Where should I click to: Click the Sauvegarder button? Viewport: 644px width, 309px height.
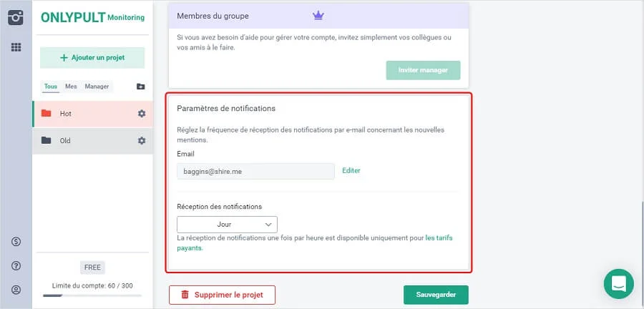point(436,295)
